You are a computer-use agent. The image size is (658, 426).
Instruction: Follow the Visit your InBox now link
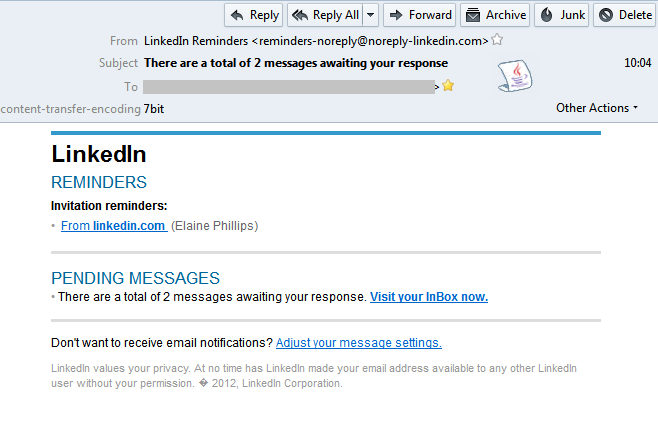click(428, 297)
